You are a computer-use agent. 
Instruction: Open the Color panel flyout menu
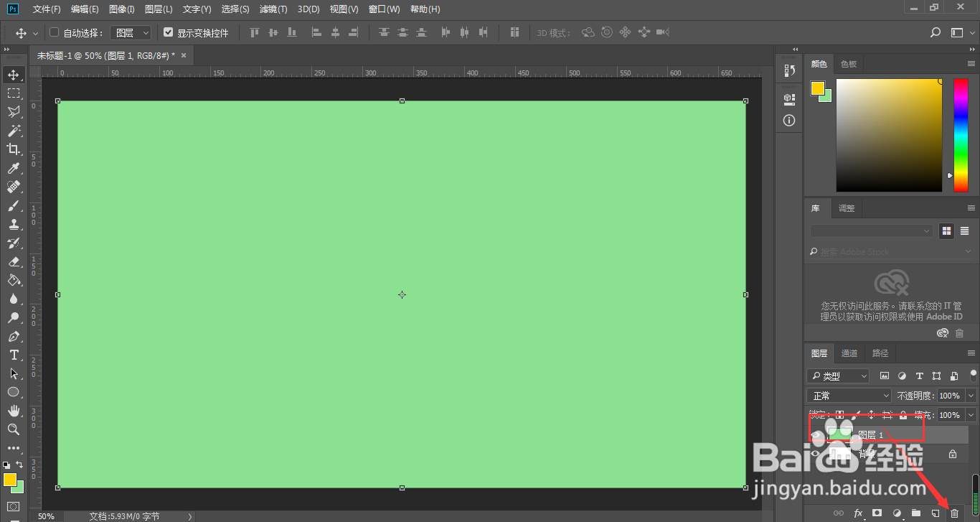tap(971, 64)
